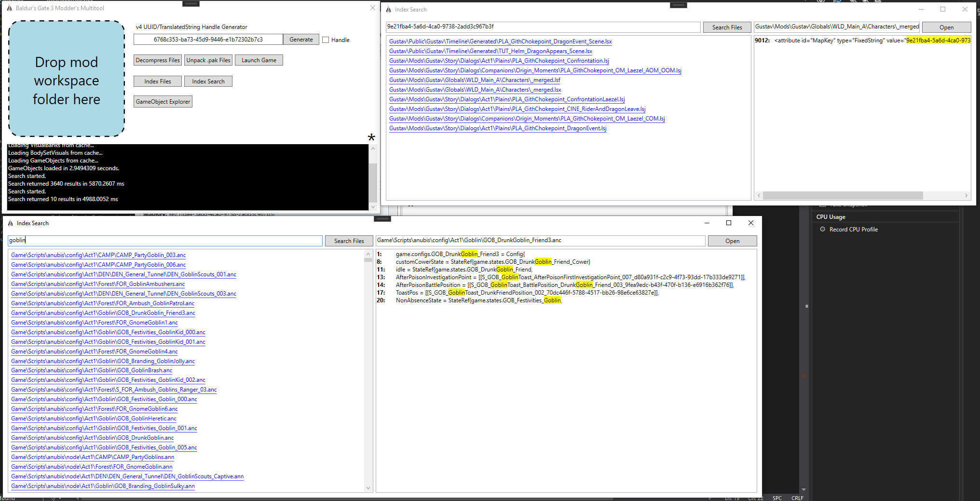Click right arrow of top preview scrollbar
Image resolution: width=980 pixels, height=501 pixels.
[x=966, y=196]
